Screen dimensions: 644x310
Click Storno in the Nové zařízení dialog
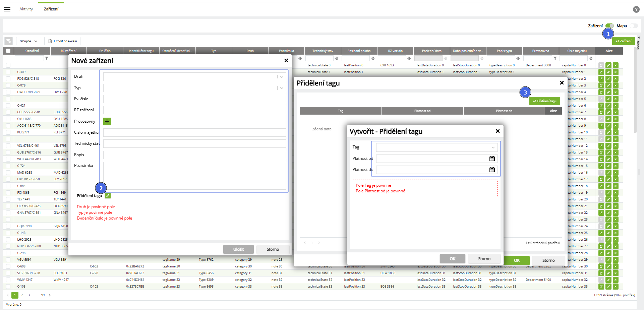[273, 249]
